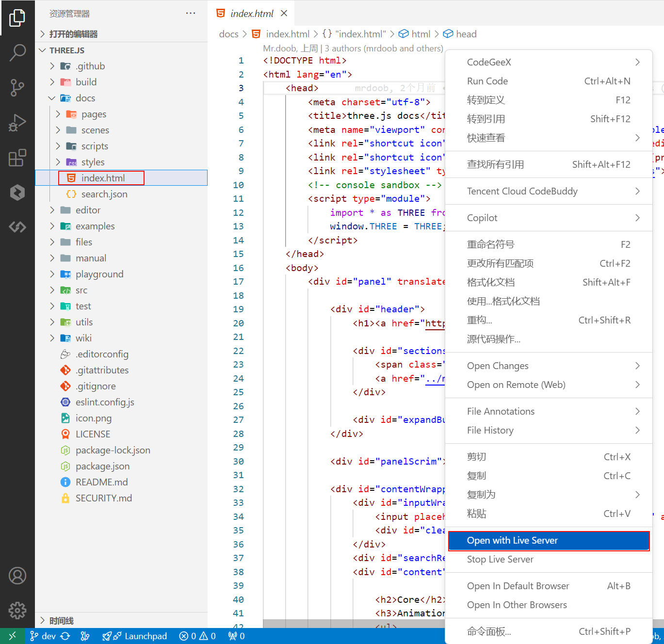Expand the 时间线 timeline section
This screenshot has height=644, width=664.
pyautogui.click(x=121, y=621)
